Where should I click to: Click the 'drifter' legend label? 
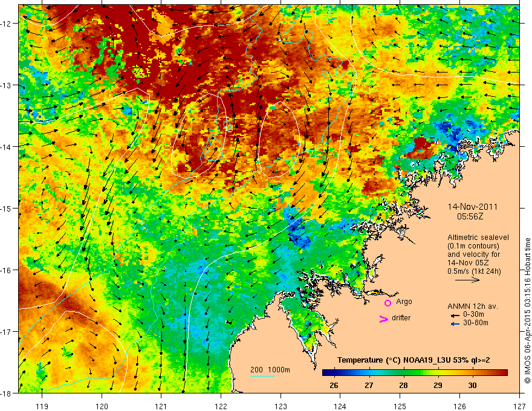(401, 318)
